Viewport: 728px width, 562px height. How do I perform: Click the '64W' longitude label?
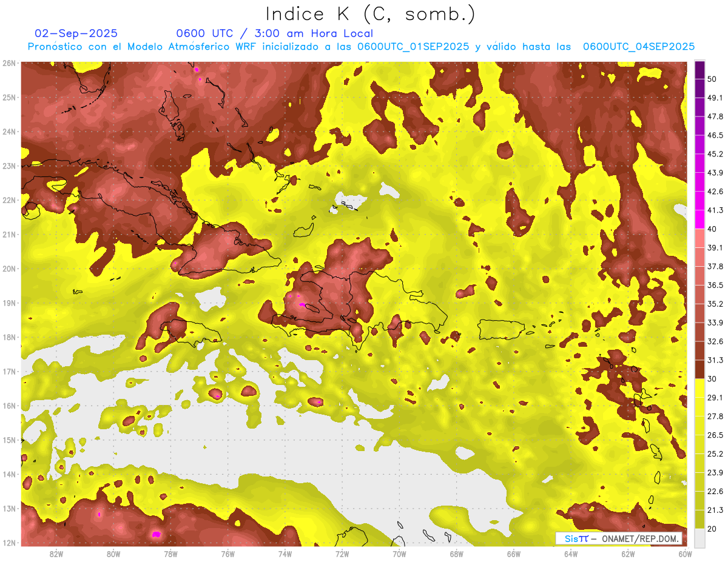point(571,554)
